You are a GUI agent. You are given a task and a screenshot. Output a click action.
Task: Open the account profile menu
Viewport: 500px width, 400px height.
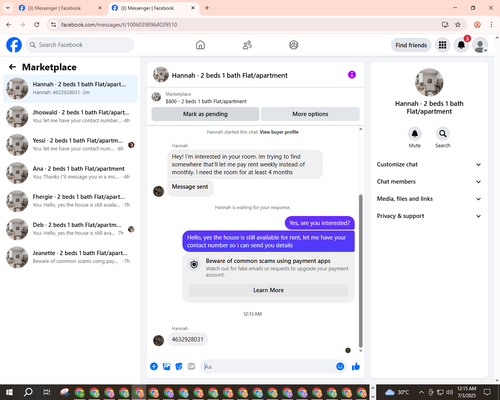480,45
